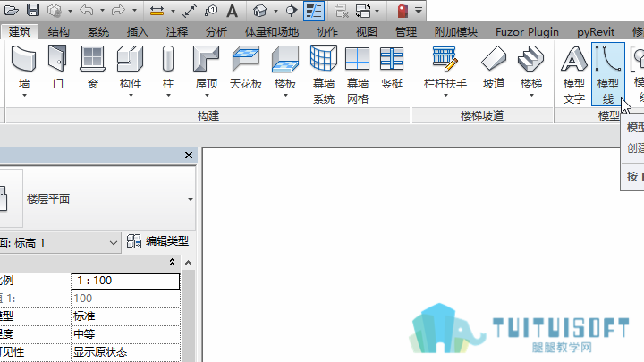Screen dimensions: 644x362
Task: Click the Text tool letter A icon
Action: click(x=232, y=11)
